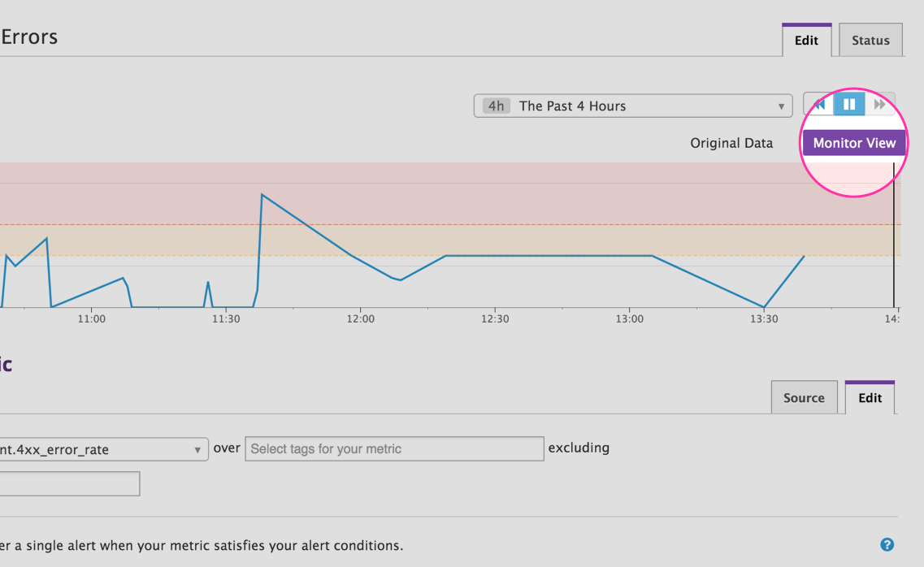Click the Edit tab in the metric section
Viewport: 924px width, 567px height.
[x=870, y=397]
